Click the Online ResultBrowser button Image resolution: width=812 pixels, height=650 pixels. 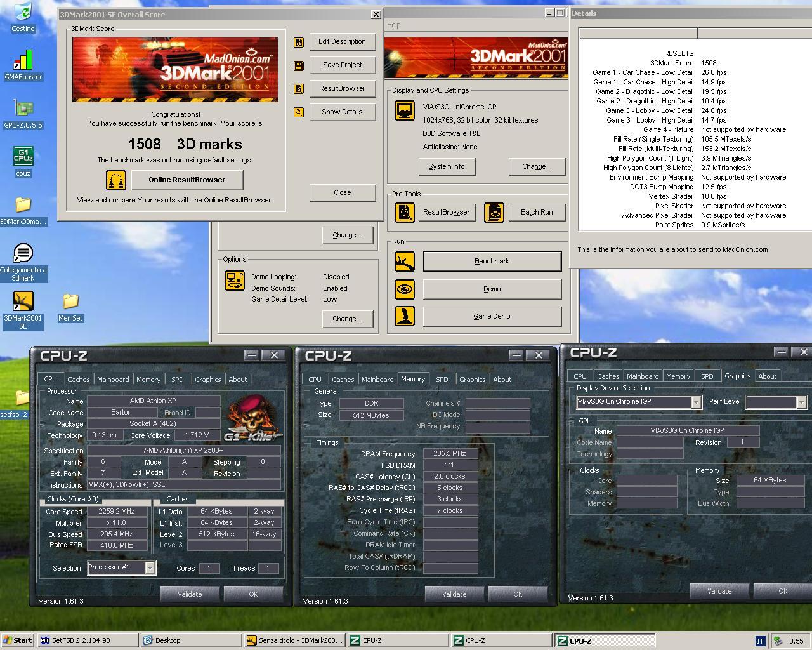click(187, 180)
